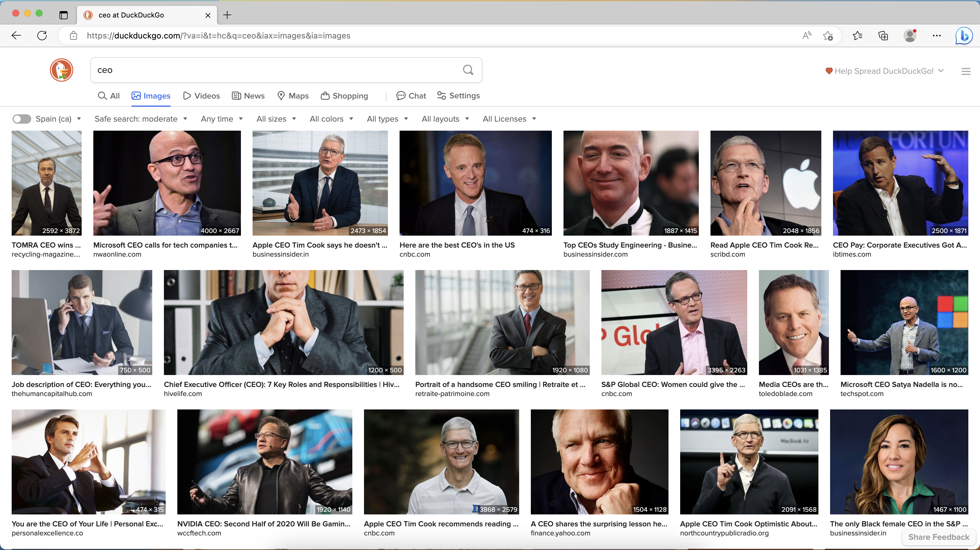Go back with the browser back arrow
This screenshot has width=980, height=550.
point(16,36)
